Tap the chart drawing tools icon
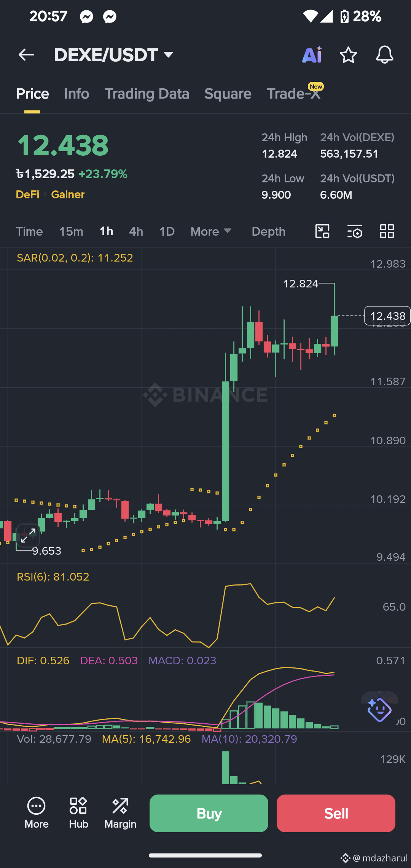 322,231
